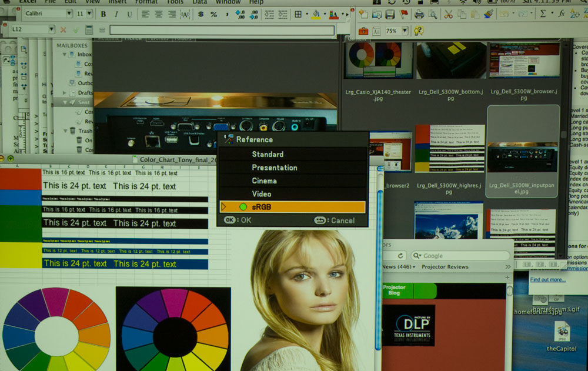
Task: Collapse the Sent mailbox triangle
Action: click(65, 102)
